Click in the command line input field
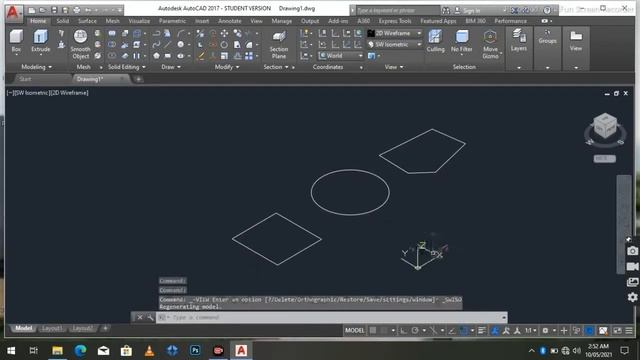This screenshot has width=640, height=360. tap(331, 317)
